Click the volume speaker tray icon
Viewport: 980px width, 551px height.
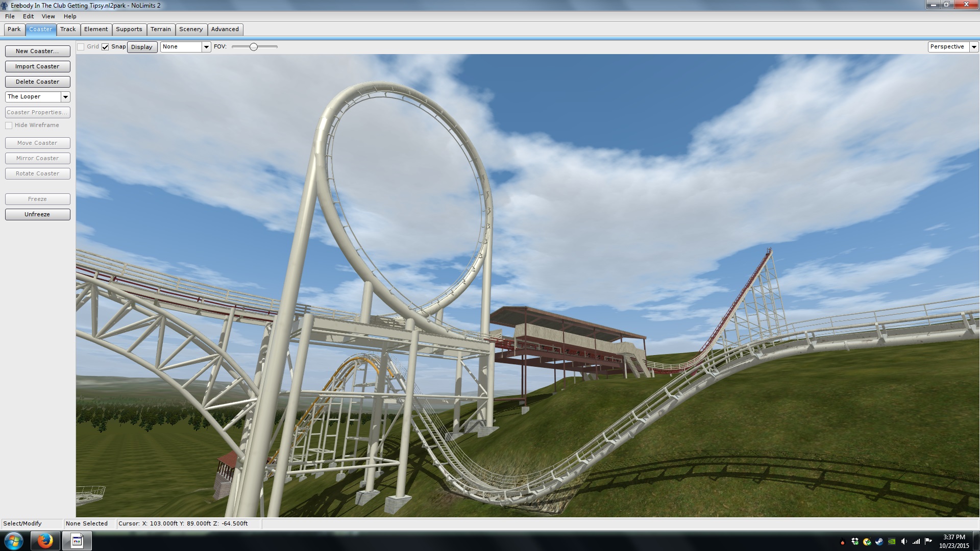(903, 541)
